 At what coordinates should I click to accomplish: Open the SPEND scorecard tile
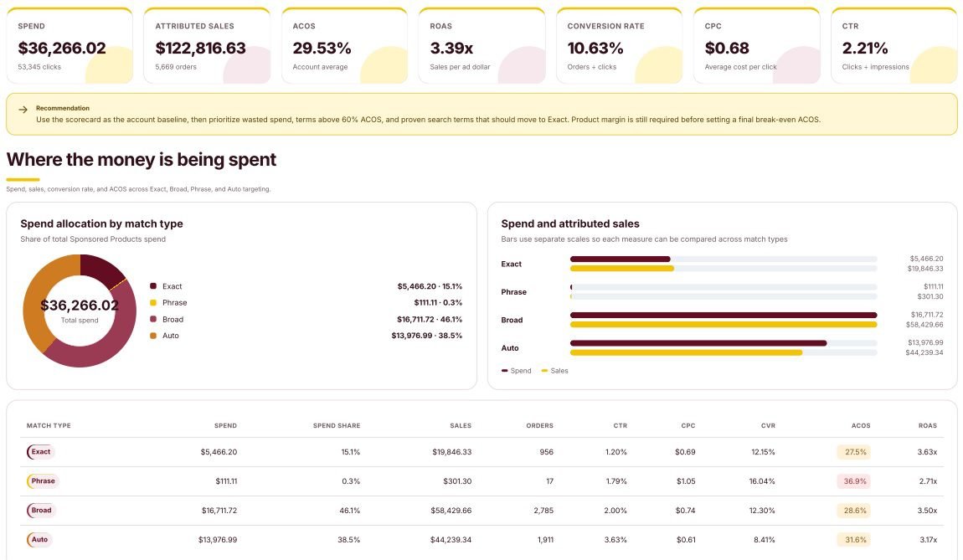(x=70, y=45)
